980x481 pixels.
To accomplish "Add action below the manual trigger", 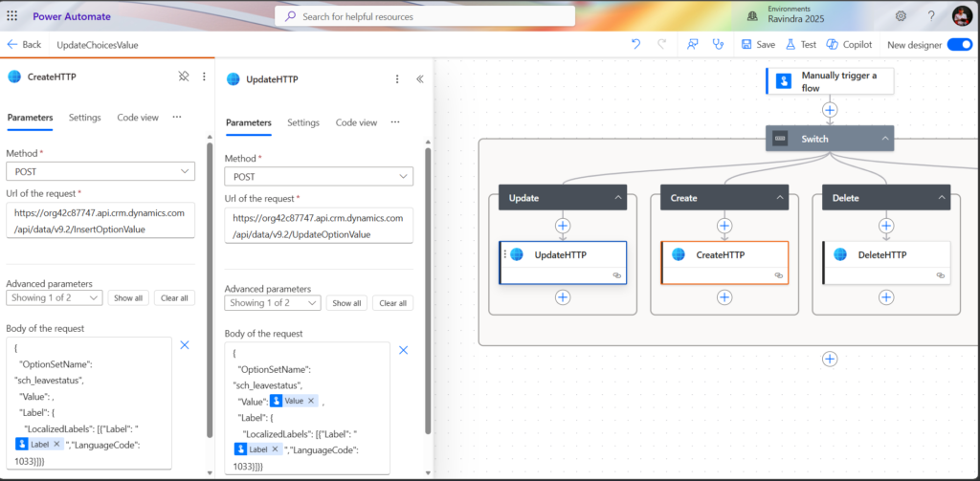I will 830,110.
